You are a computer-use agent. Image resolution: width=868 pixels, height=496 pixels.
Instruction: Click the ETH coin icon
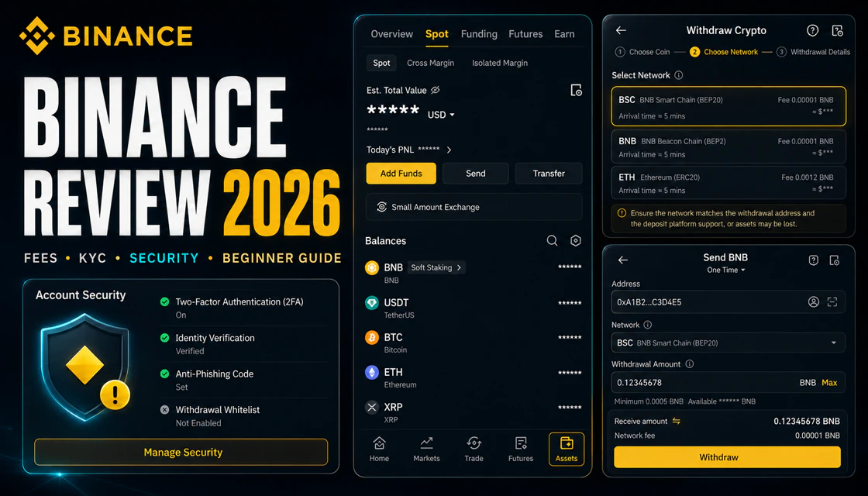tap(372, 373)
